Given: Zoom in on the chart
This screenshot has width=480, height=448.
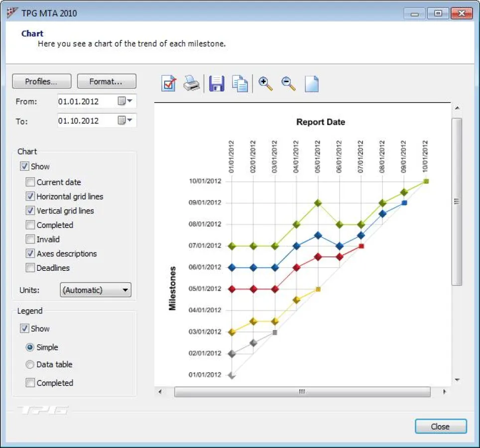Looking at the screenshot, I should (266, 84).
